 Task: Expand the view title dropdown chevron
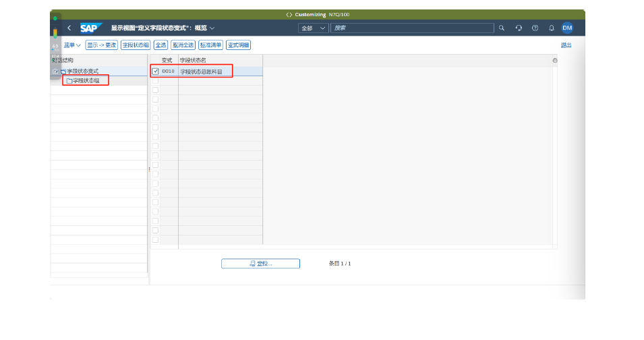click(x=212, y=28)
